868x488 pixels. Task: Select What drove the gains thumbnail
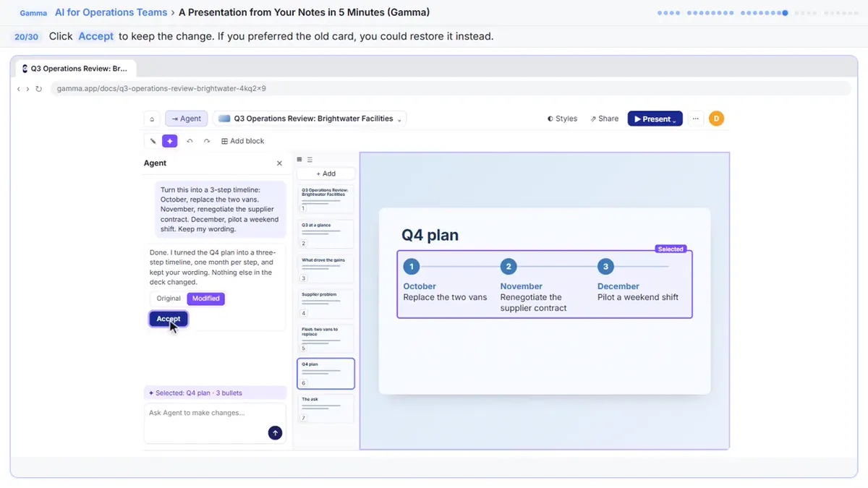(x=325, y=268)
